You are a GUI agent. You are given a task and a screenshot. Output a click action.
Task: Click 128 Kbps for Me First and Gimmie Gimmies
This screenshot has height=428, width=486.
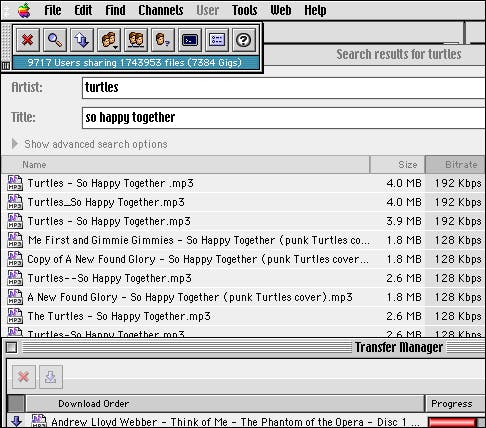coord(458,240)
